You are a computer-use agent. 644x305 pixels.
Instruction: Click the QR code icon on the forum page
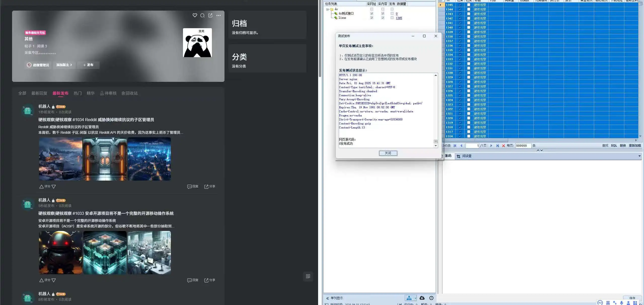pos(308,276)
